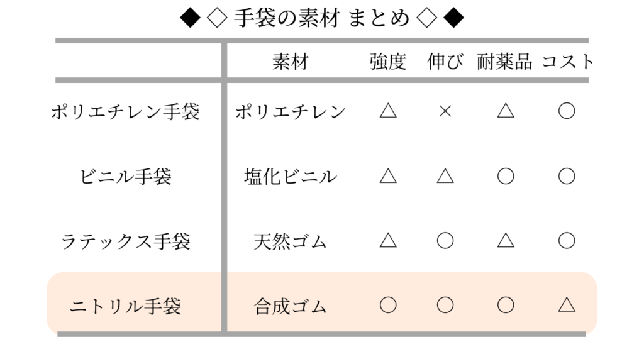Click the コスト triangle in the ニトリル手袋 row
The width and height of the screenshot is (644, 337).
pos(567,306)
